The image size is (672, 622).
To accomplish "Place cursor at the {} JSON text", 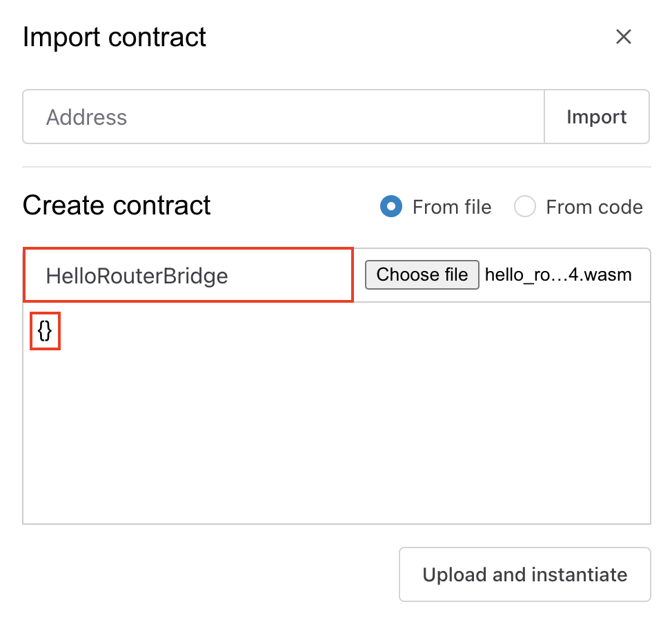I will 45,332.
